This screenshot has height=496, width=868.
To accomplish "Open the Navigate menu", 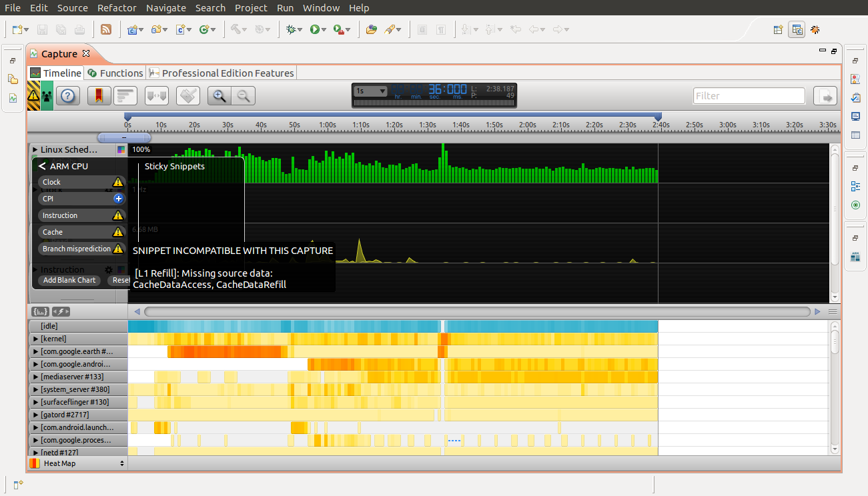I will (166, 8).
